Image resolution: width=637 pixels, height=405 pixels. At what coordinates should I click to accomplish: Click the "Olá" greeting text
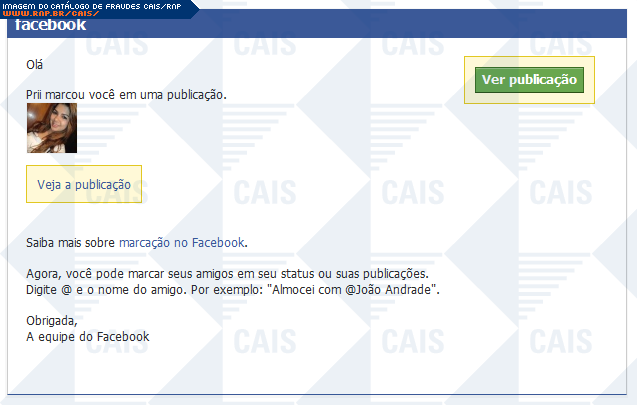click(35, 65)
